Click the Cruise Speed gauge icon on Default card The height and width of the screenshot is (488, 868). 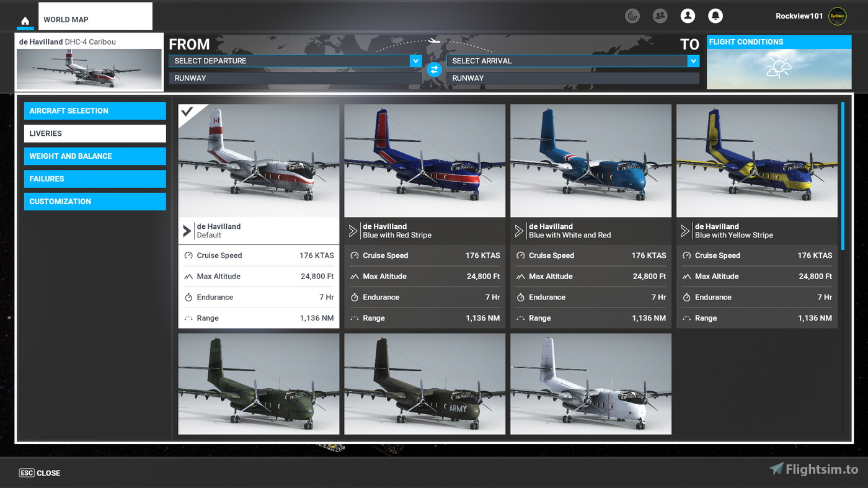tap(190, 255)
